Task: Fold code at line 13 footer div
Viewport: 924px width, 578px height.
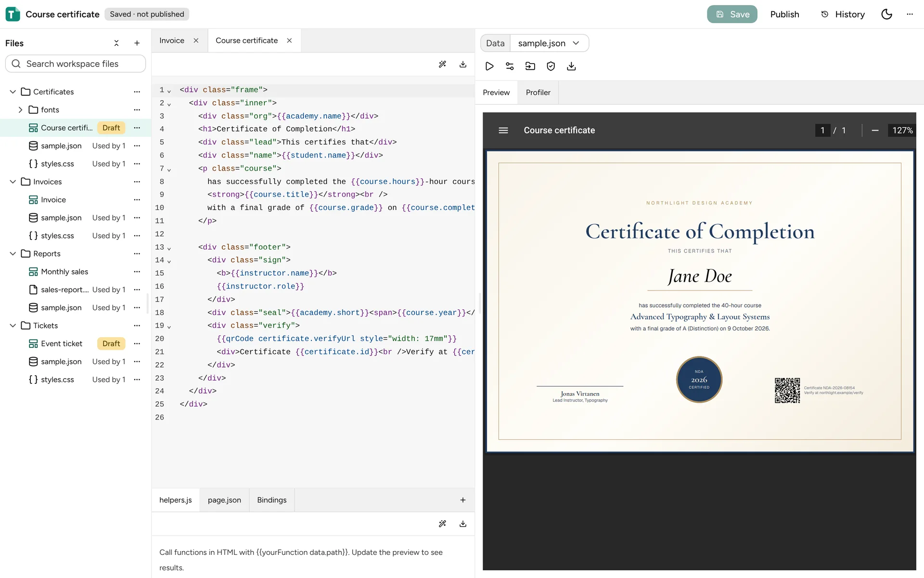Action: pos(169,248)
